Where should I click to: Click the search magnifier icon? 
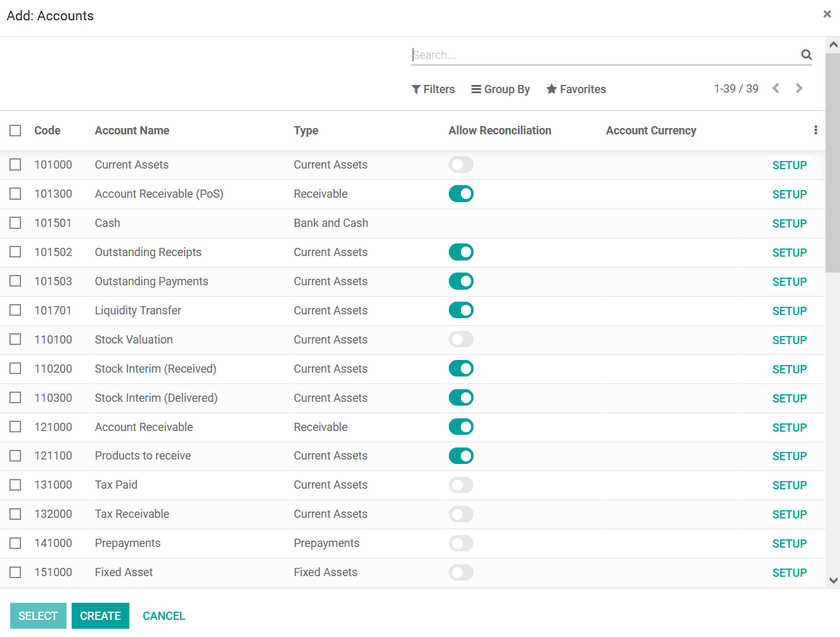click(806, 55)
